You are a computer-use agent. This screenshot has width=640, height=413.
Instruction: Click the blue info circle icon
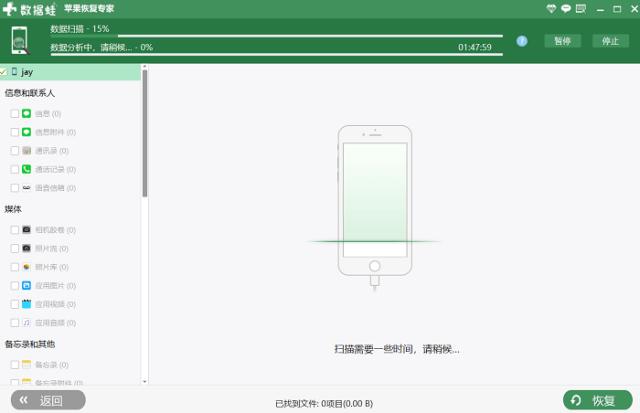[522, 41]
